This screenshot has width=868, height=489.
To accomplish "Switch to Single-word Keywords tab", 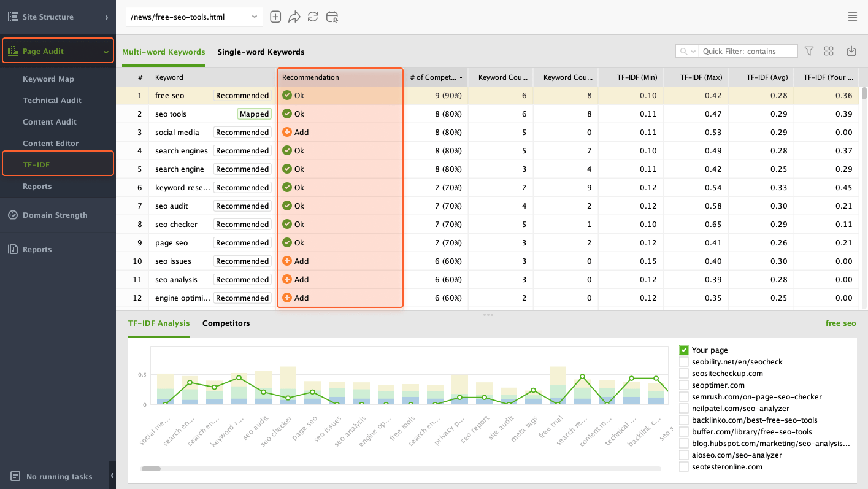I will point(261,52).
